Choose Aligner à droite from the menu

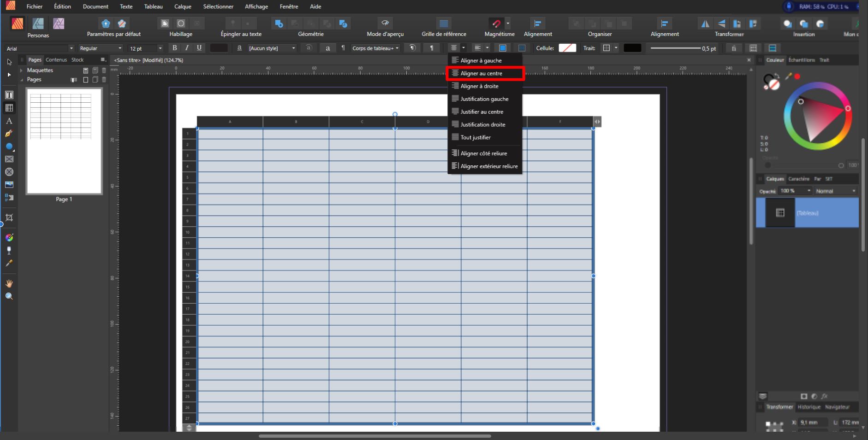pos(485,86)
